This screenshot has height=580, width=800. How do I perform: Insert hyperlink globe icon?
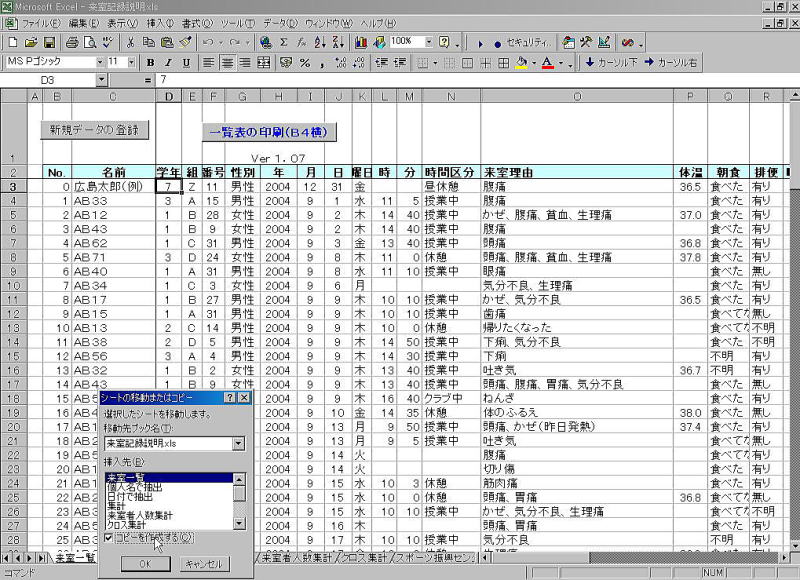pos(265,42)
